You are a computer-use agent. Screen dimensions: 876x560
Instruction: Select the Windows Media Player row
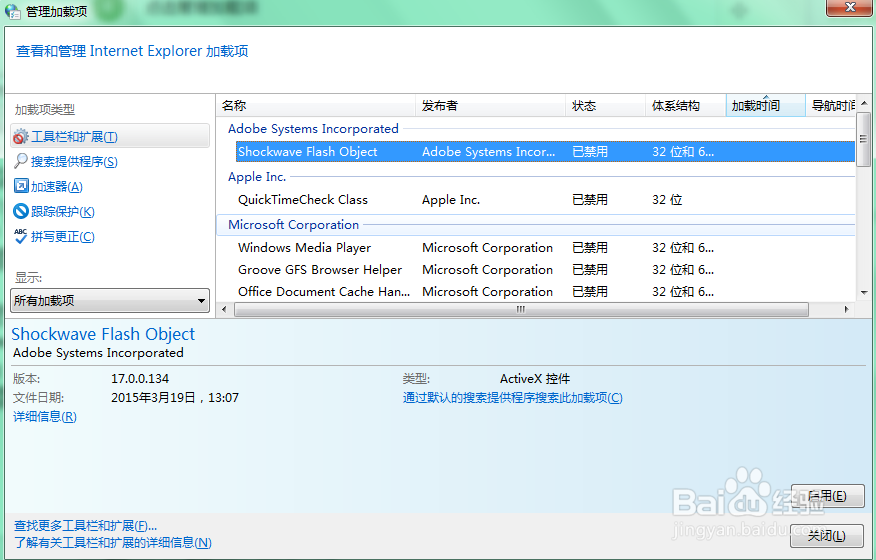coord(545,248)
